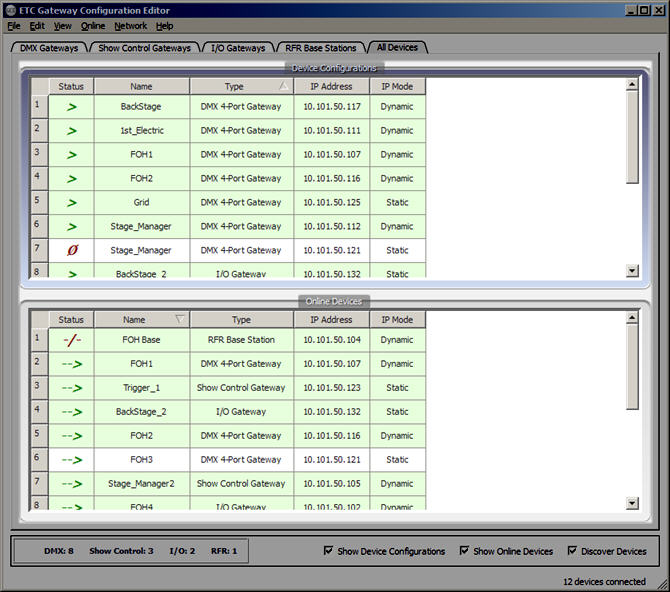Image resolution: width=670 pixels, height=592 pixels.
Task: Click scroll up arrow in Device Configurations
Action: point(632,84)
